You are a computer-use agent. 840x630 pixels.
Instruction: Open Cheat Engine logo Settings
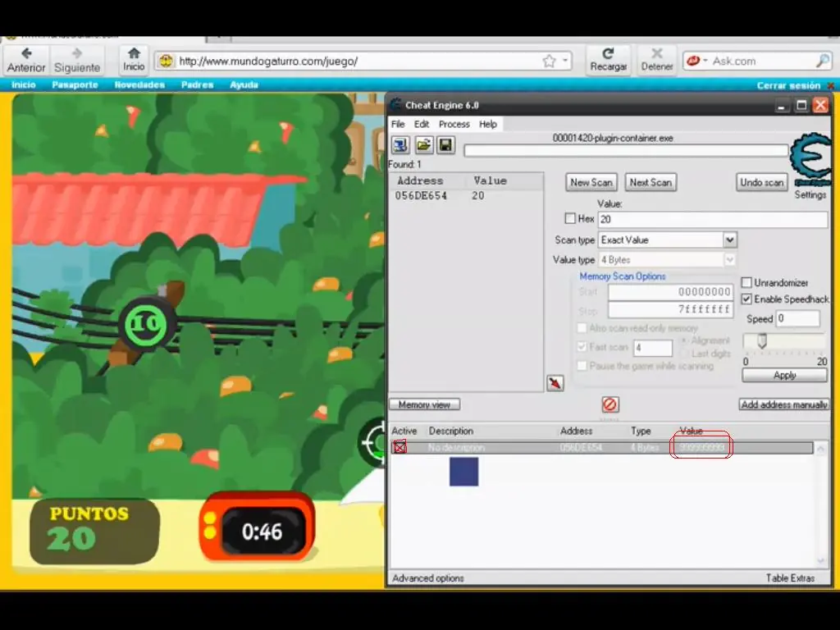(810, 161)
